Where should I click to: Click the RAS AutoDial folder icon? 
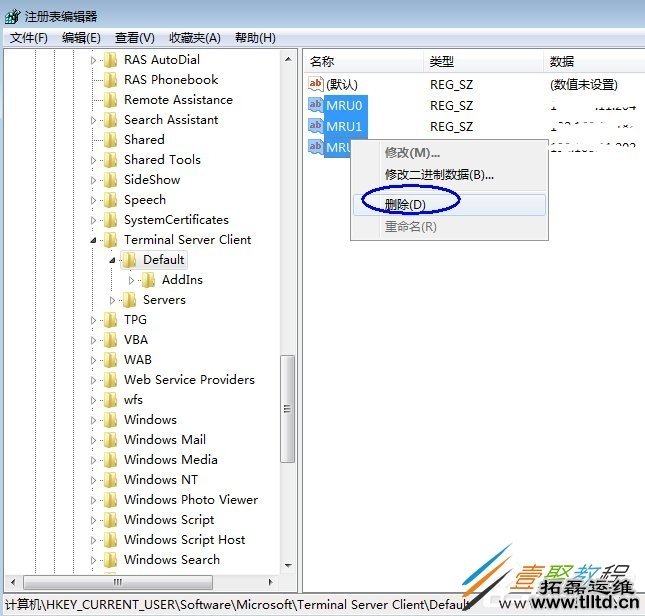pyautogui.click(x=110, y=60)
